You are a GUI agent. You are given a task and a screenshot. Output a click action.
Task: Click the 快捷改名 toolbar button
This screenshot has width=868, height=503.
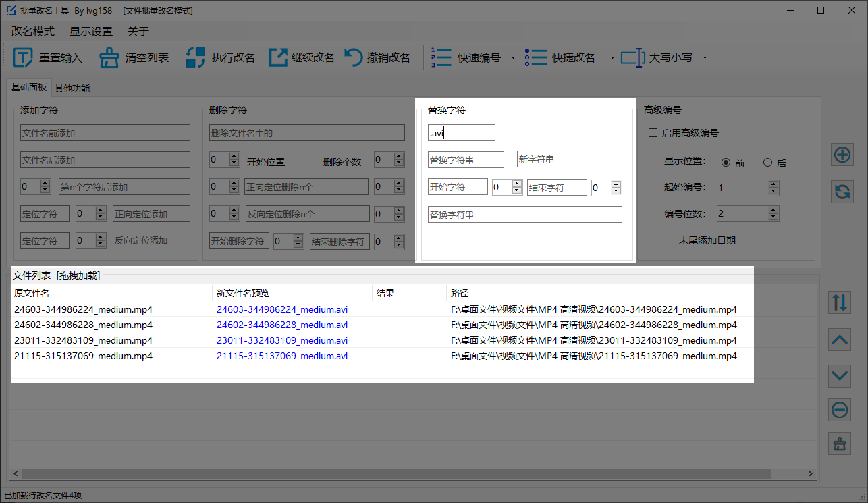562,57
